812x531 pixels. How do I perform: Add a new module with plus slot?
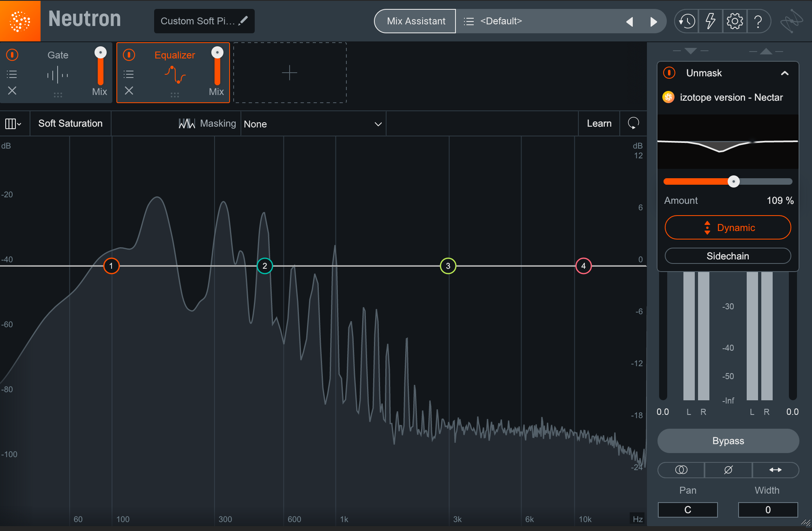tap(290, 73)
